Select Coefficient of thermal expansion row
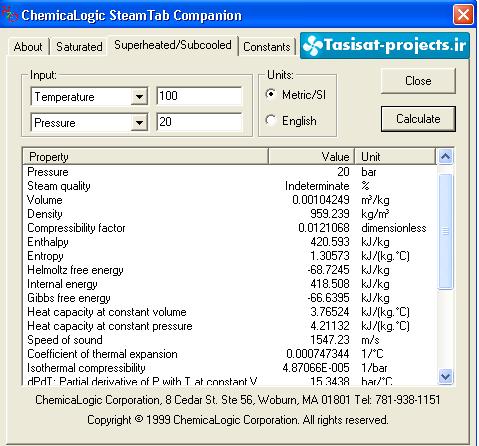The image size is (479, 446). coord(230,354)
